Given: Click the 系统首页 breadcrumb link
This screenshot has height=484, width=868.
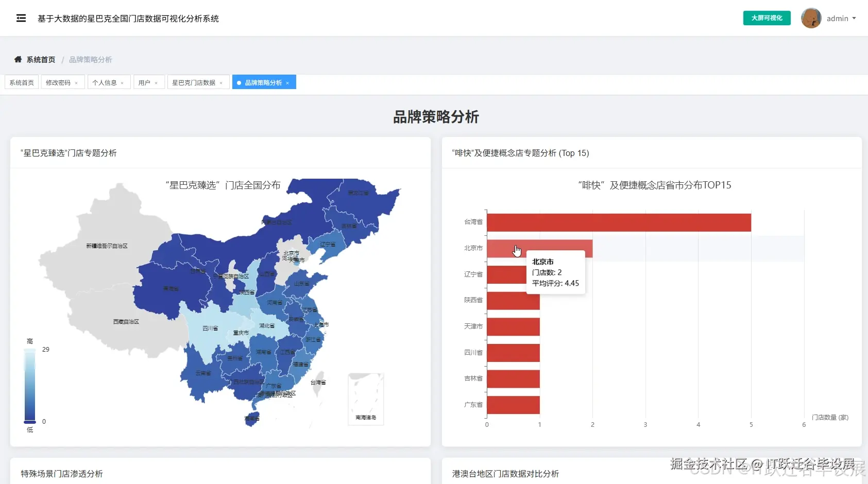Looking at the screenshot, I should tap(40, 59).
